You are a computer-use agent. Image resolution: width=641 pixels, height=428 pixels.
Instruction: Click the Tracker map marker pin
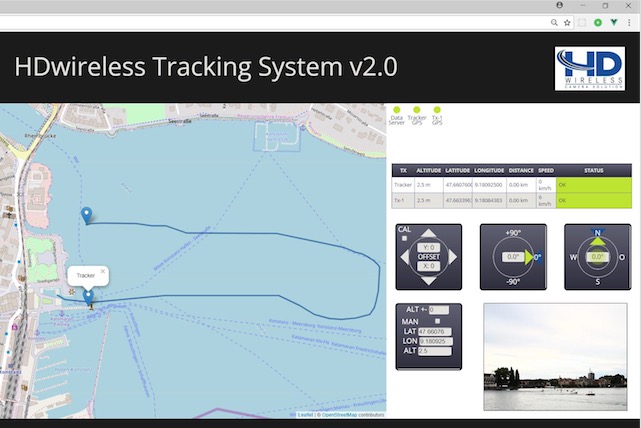tap(88, 297)
